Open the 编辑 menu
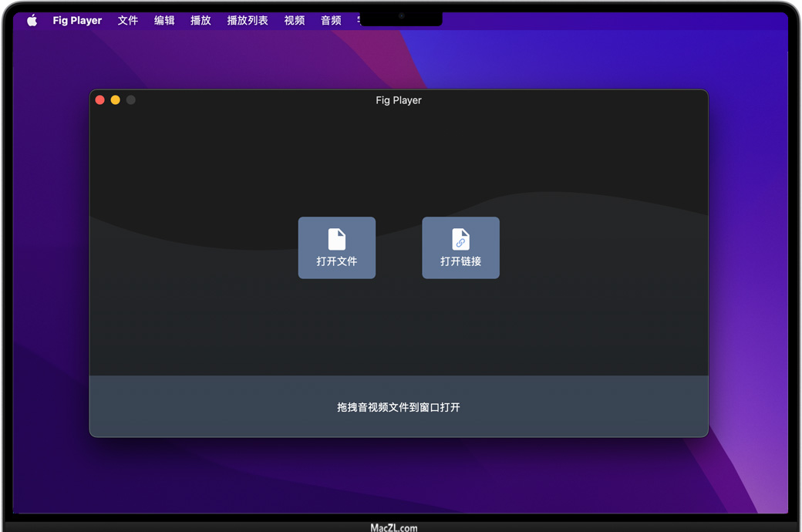802x532 pixels. tap(164, 21)
